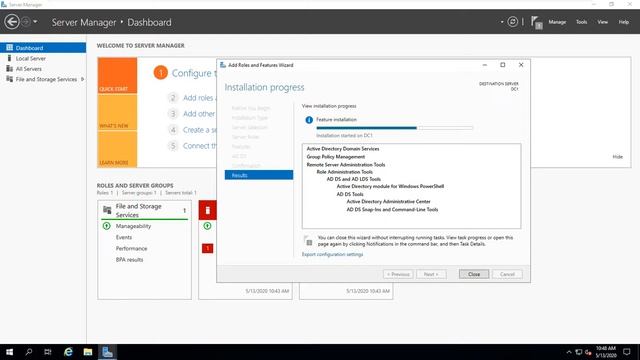The height and width of the screenshot is (360, 640).
Task: Click the notification flag icon in the wizard
Action: pyautogui.click(x=308, y=241)
